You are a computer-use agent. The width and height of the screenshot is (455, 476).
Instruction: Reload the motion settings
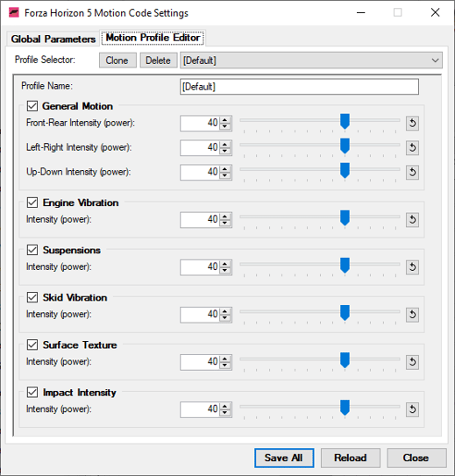(351, 458)
